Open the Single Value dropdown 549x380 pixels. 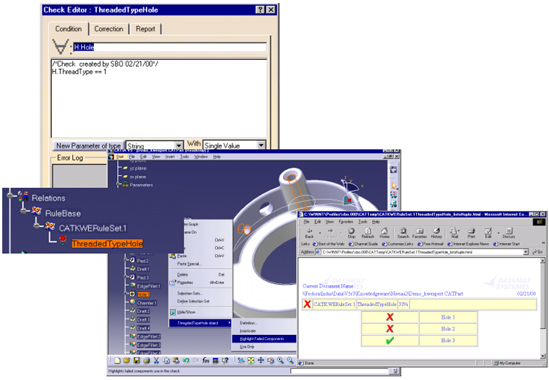pos(261,145)
